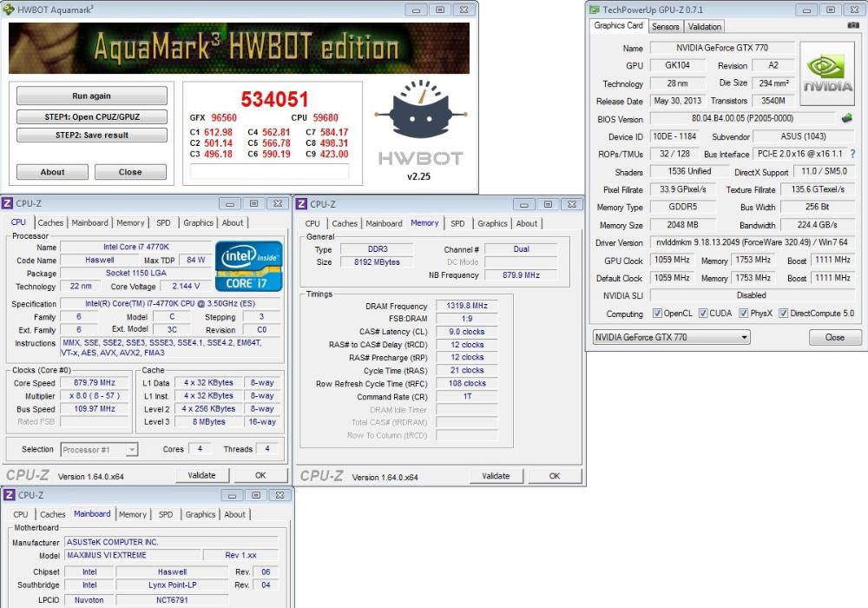The image size is (868, 608).
Task: Open Caches tab in CPU-Z CPU window
Action: (x=50, y=222)
